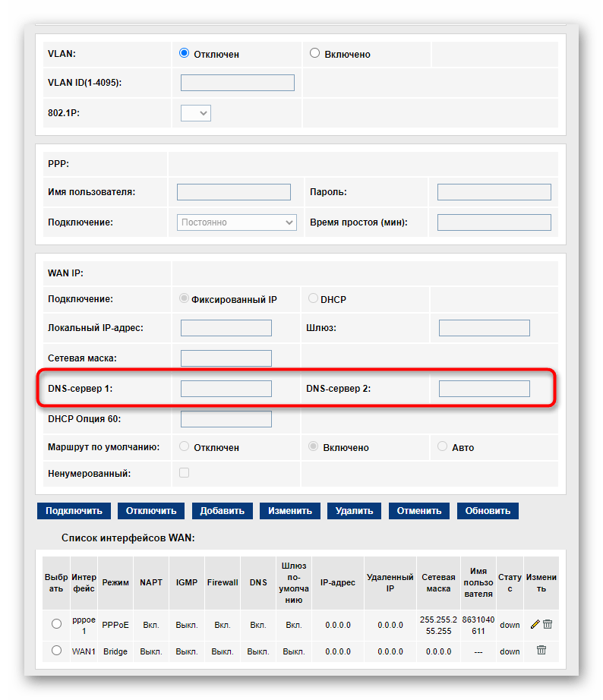The image size is (603, 700).
Task: Focus the DNS-сервер 2 input field
Action: click(485, 389)
